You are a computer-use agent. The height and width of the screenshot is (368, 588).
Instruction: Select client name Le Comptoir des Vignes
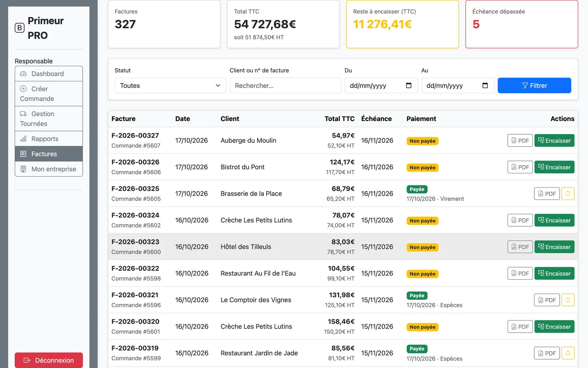click(x=256, y=300)
